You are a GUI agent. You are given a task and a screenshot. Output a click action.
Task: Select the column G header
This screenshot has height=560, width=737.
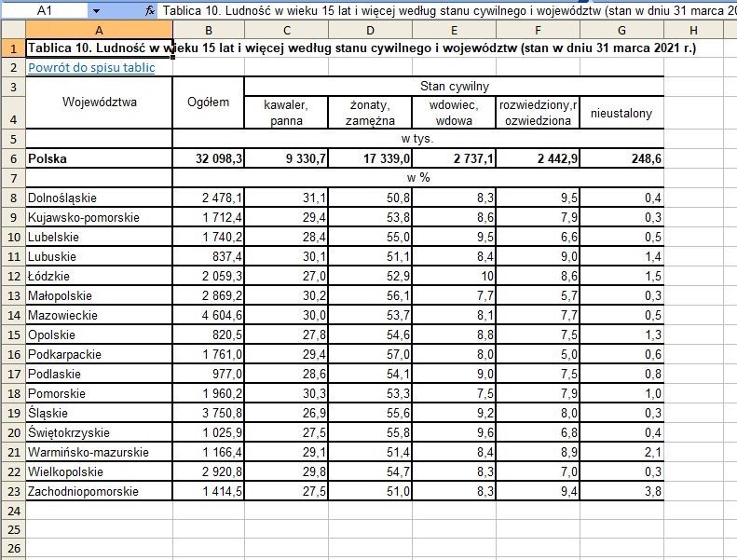[621, 30]
